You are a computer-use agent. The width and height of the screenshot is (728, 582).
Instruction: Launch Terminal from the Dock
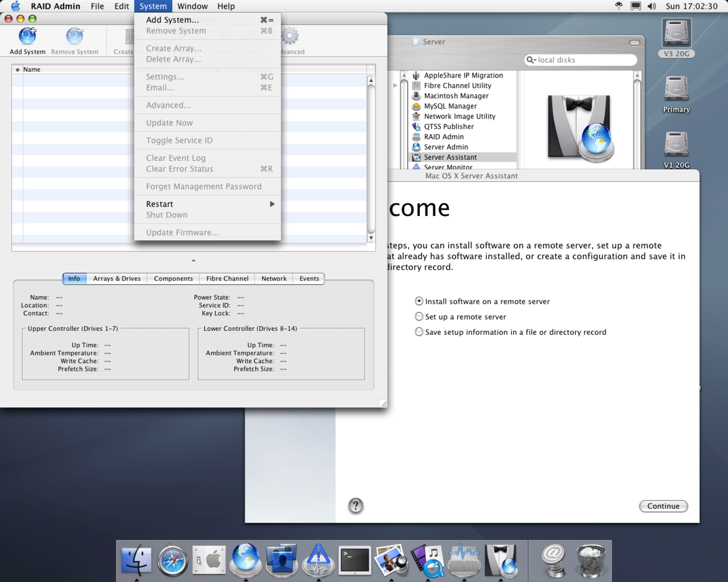pyautogui.click(x=355, y=560)
